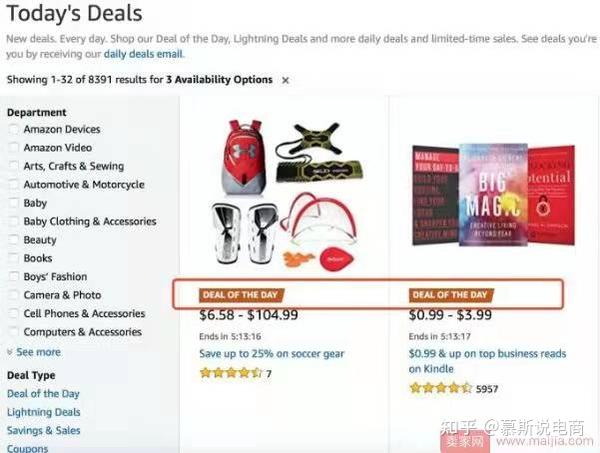This screenshot has width=600, height=453.
Task: Toggle the Camera & Photo checkbox
Action: tap(13, 295)
